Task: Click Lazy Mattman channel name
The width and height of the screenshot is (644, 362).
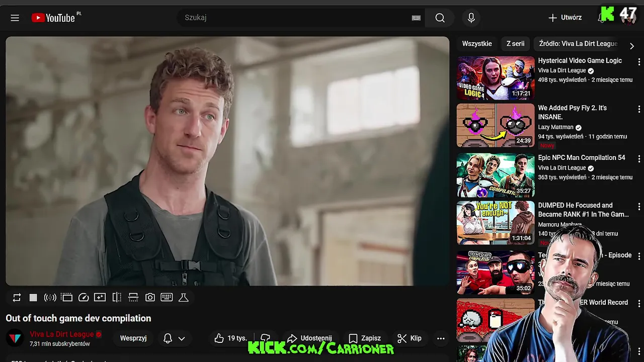Action: pos(555,128)
